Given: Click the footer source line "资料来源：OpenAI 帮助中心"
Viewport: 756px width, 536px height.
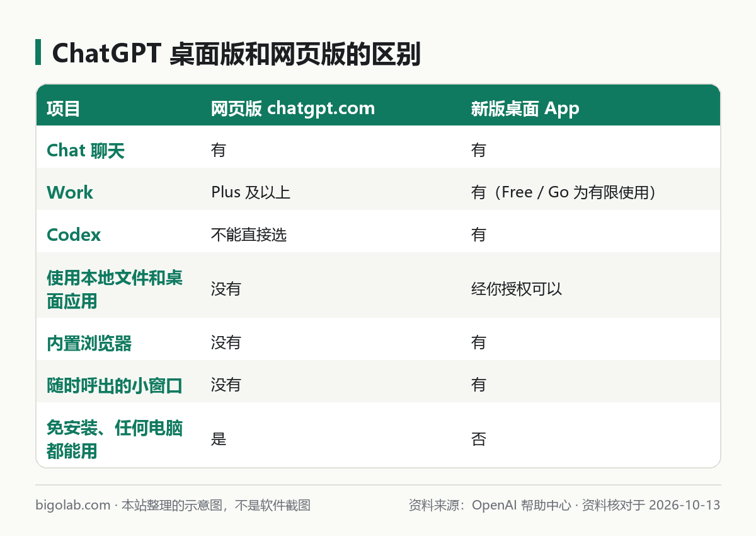Looking at the screenshot, I should (x=490, y=505).
